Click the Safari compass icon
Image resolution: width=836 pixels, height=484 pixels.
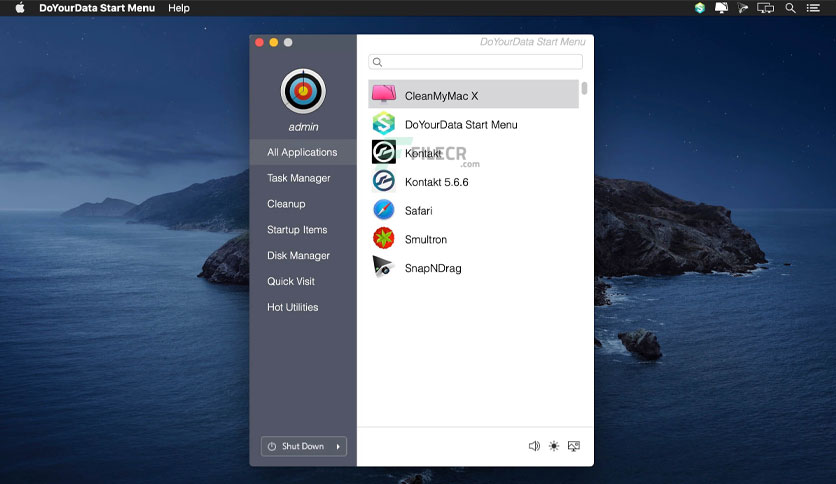tap(384, 209)
